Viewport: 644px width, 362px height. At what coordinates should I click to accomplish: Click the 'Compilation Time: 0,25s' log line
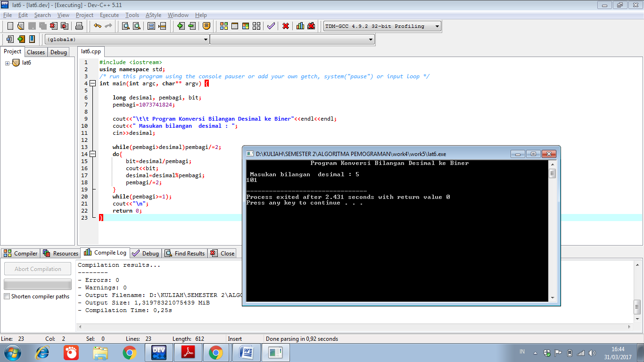pyautogui.click(x=125, y=310)
